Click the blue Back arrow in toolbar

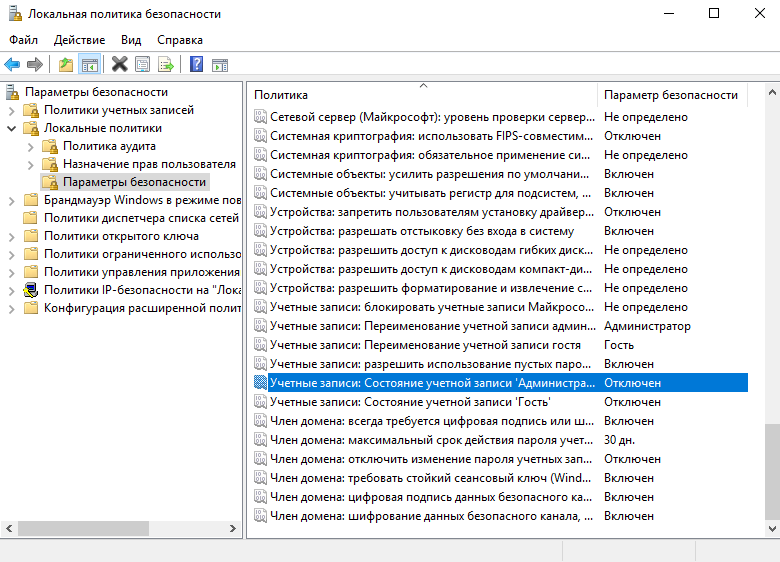12,65
